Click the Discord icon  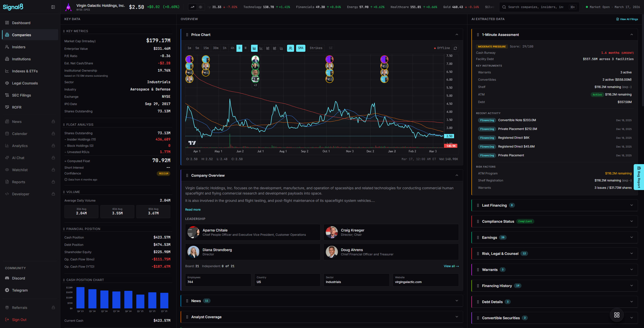(7, 278)
